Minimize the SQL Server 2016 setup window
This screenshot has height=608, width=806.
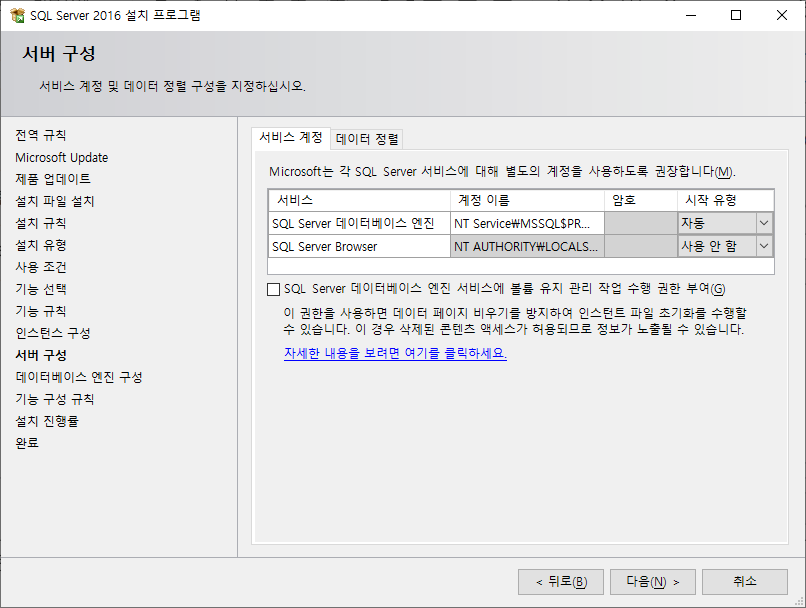pyautogui.click(x=691, y=15)
